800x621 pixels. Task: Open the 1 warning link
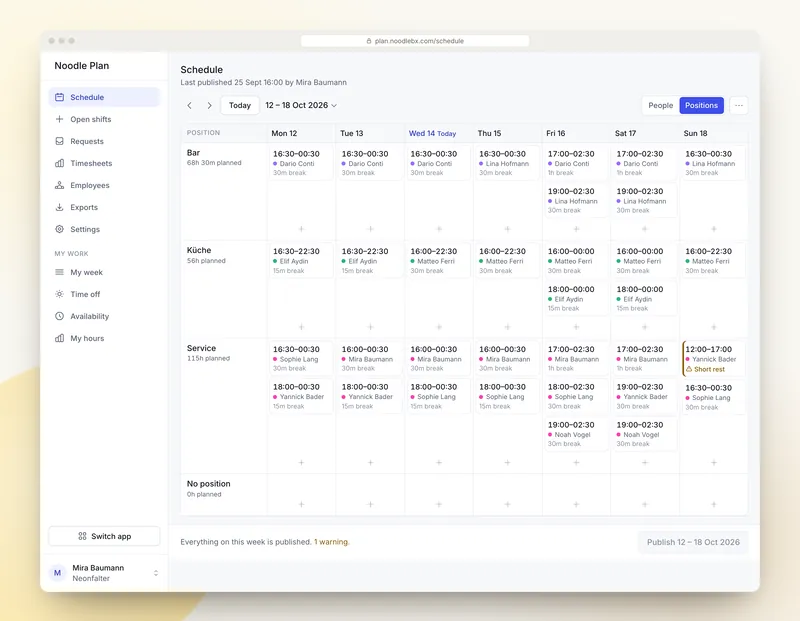click(x=332, y=542)
